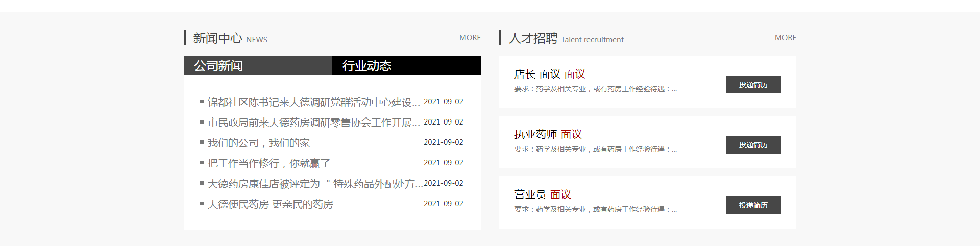Click 投递简历 button for 营业员 position
The height and width of the screenshot is (246, 980).
(753, 205)
